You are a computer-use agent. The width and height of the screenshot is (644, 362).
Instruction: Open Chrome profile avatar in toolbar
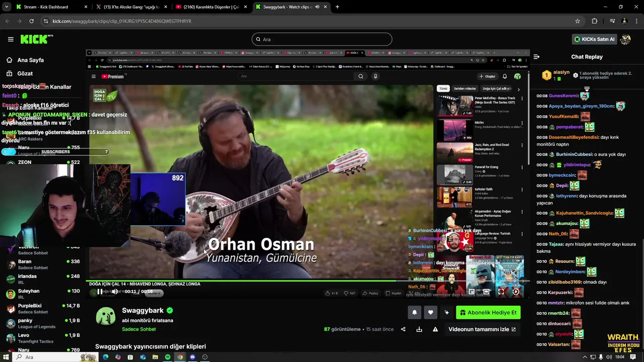pos(624,21)
